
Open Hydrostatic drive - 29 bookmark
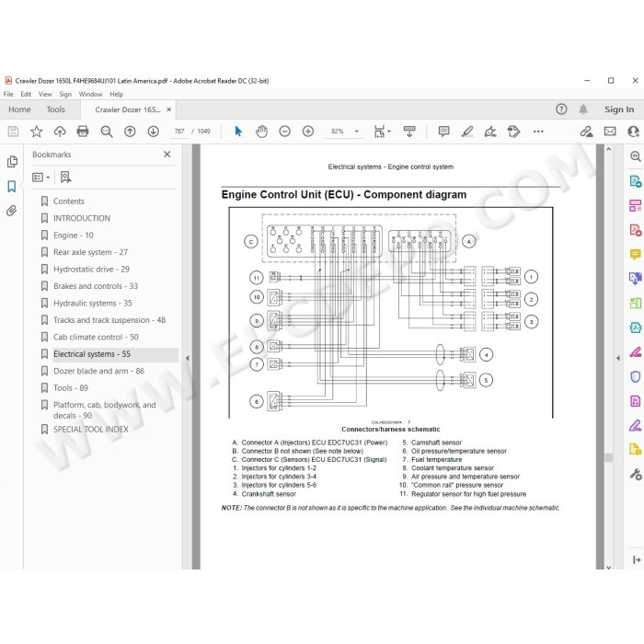click(x=91, y=270)
